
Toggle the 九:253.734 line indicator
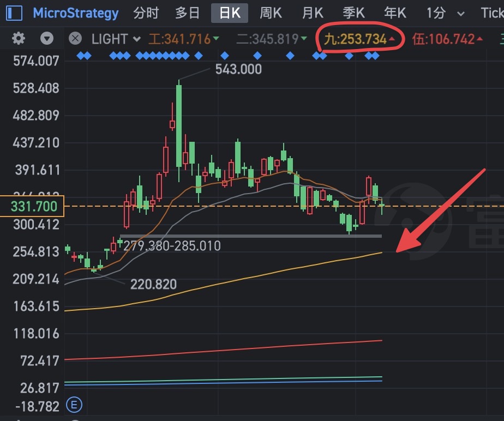click(359, 39)
